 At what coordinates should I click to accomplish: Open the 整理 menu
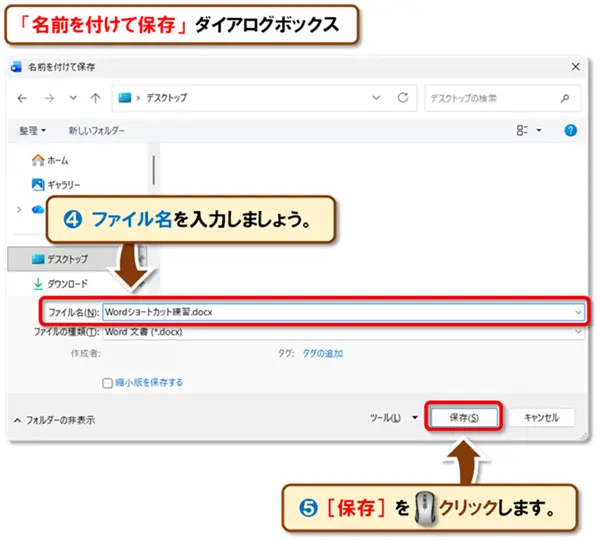(x=33, y=131)
